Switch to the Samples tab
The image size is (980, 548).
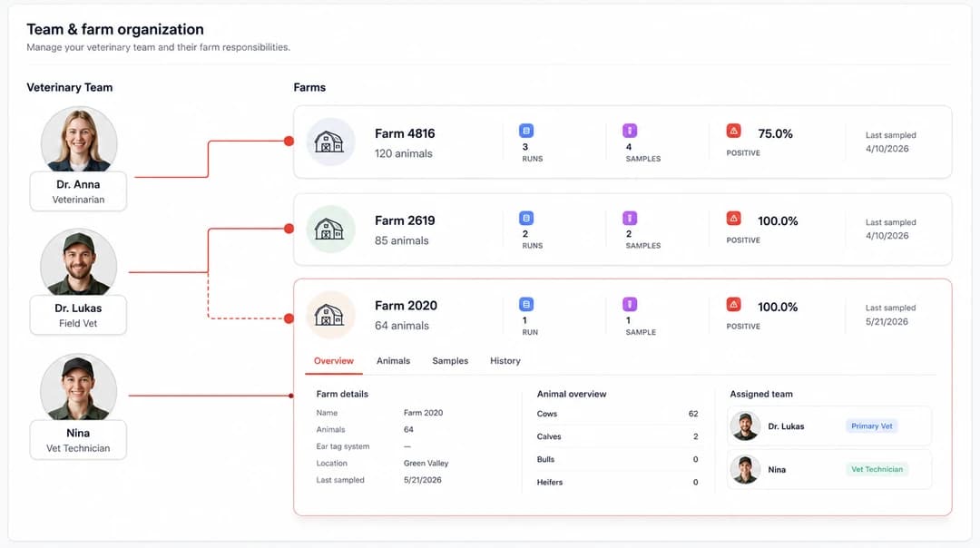tap(450, 361)
